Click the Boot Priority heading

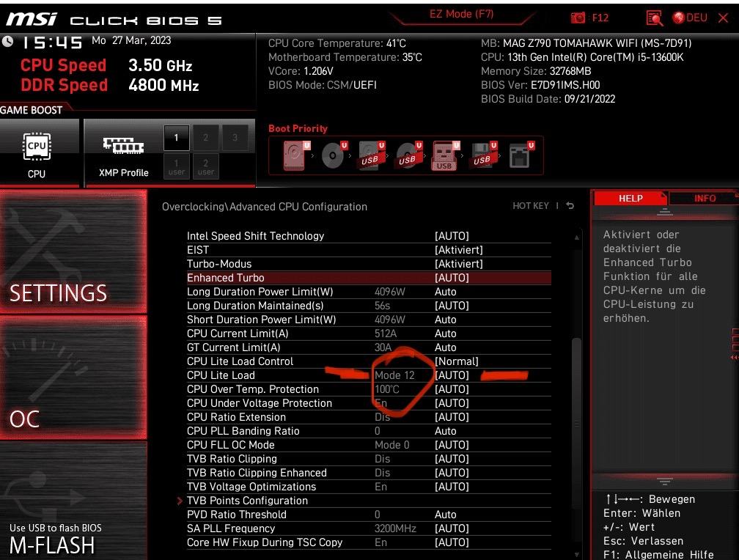298,128
